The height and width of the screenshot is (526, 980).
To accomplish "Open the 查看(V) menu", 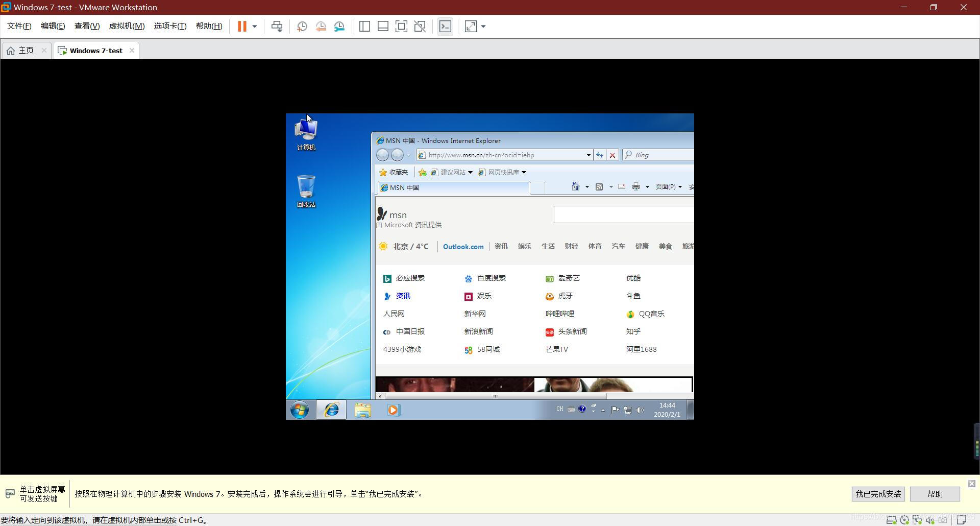I will (x=87, y=26).
